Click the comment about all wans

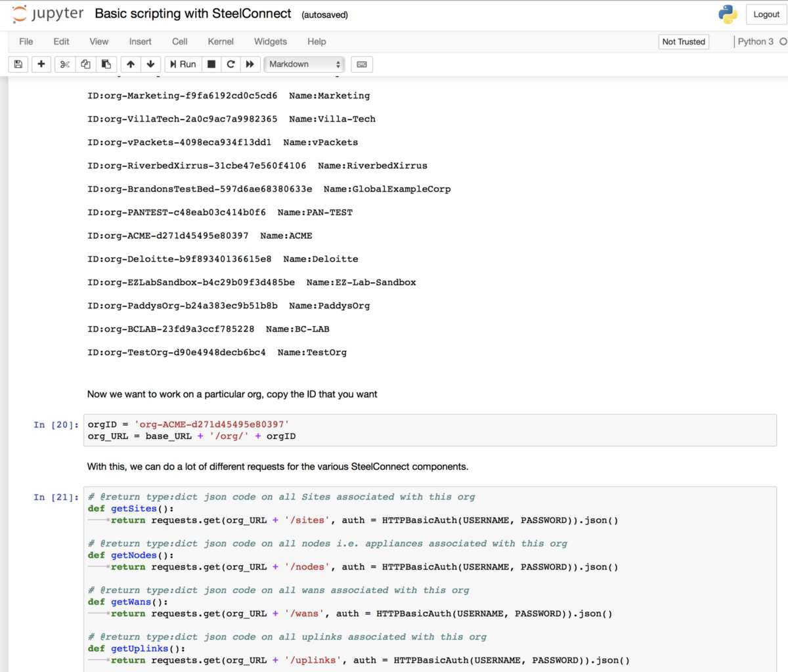pyautogui.click(x=278, y=590)
